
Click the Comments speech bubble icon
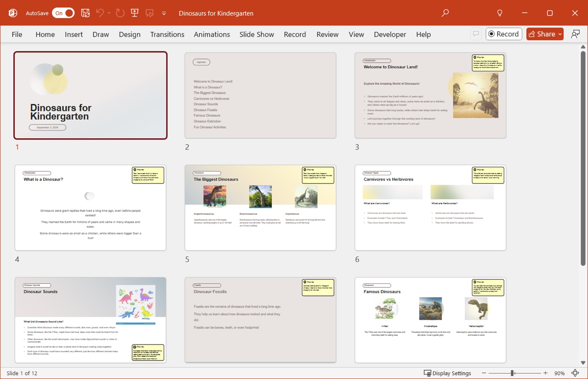[x=475, y=34]
